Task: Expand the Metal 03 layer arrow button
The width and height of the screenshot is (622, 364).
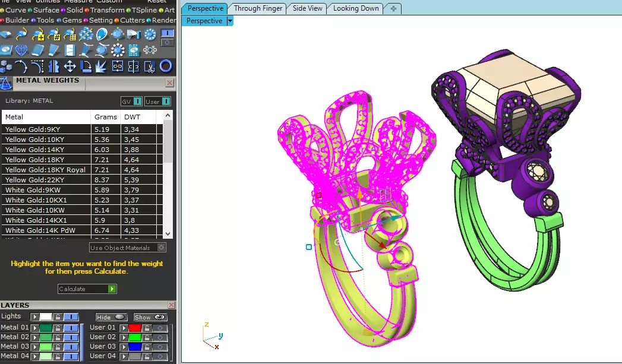Action: point(35,347)
